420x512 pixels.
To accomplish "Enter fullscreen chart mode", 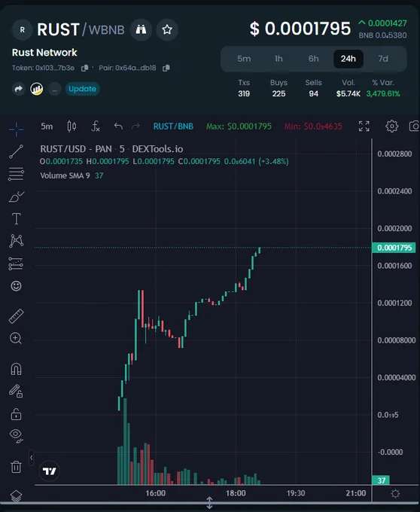I will (364, 126).
